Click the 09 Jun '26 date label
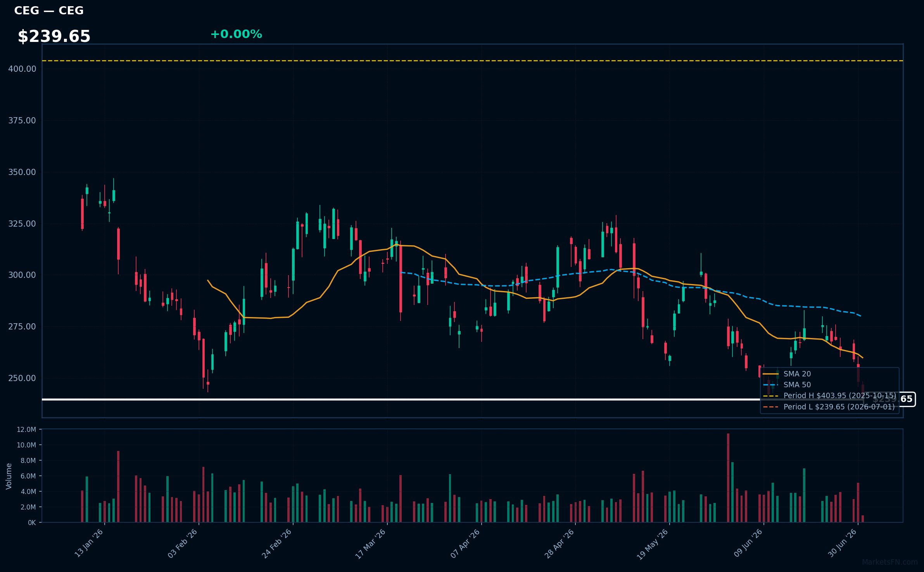 tap(748, 543)
